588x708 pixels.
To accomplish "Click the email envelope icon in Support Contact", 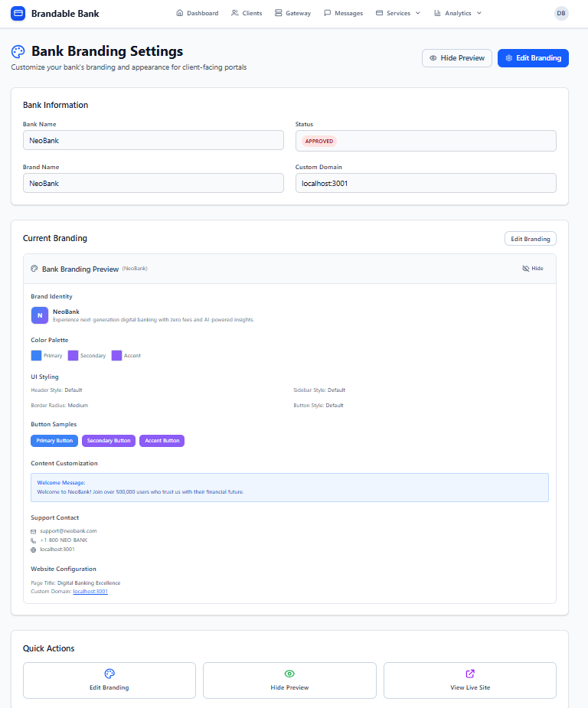I will tap(34, 531).
